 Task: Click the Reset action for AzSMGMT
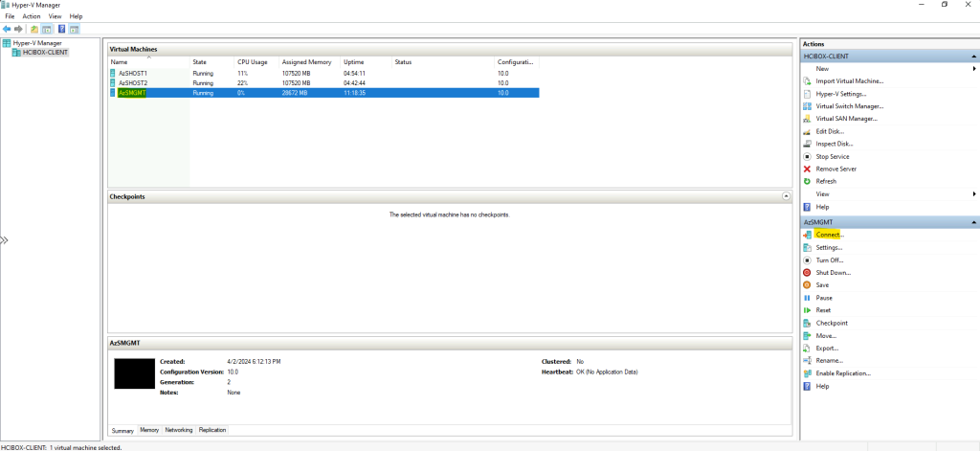[823, 310]
